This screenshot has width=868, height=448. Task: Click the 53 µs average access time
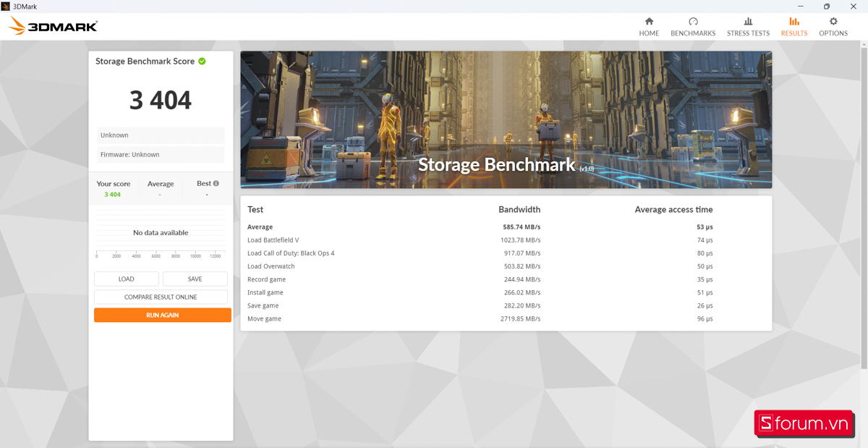click(x=705, y=227)
